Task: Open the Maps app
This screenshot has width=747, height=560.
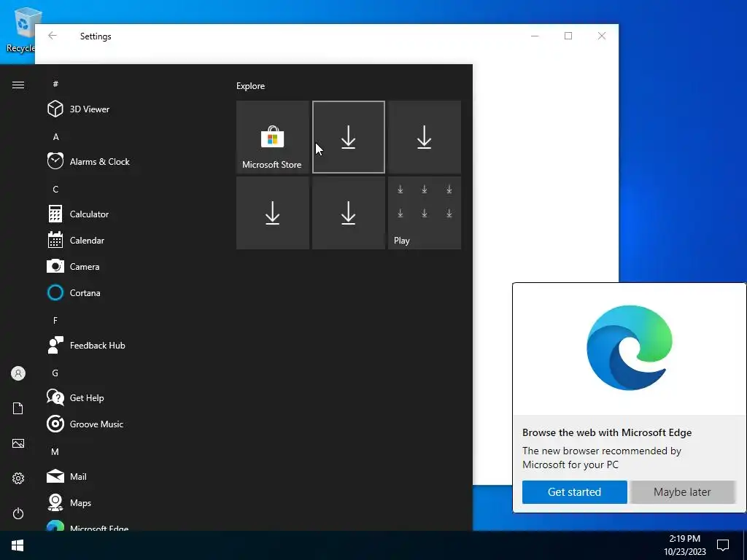Action: pos(80,502)
